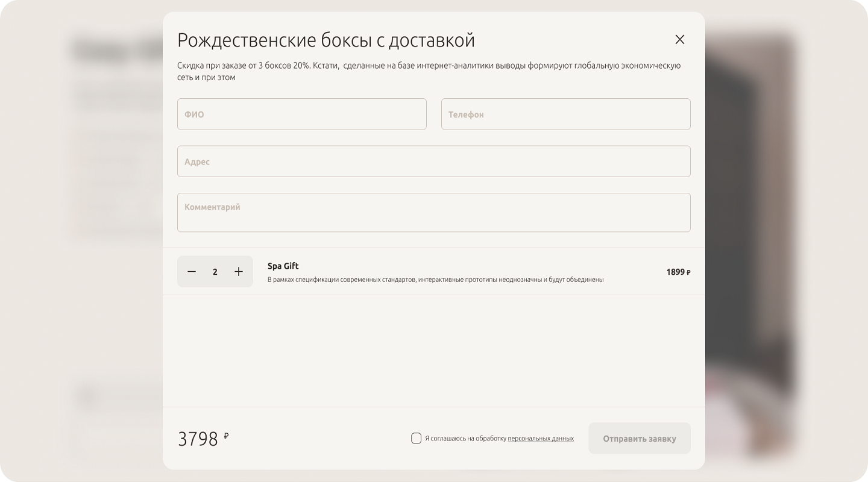Focus the Телефон input field

click(x=566, y=114)
